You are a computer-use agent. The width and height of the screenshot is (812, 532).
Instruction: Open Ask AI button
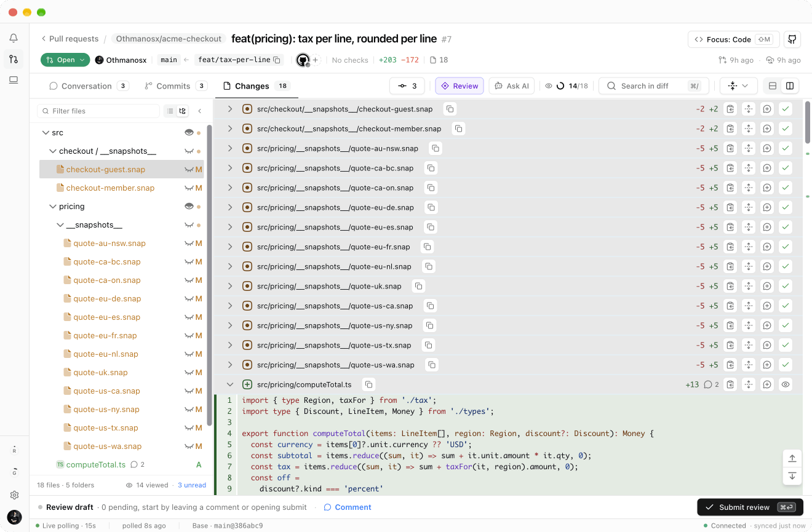click(511, 85)
